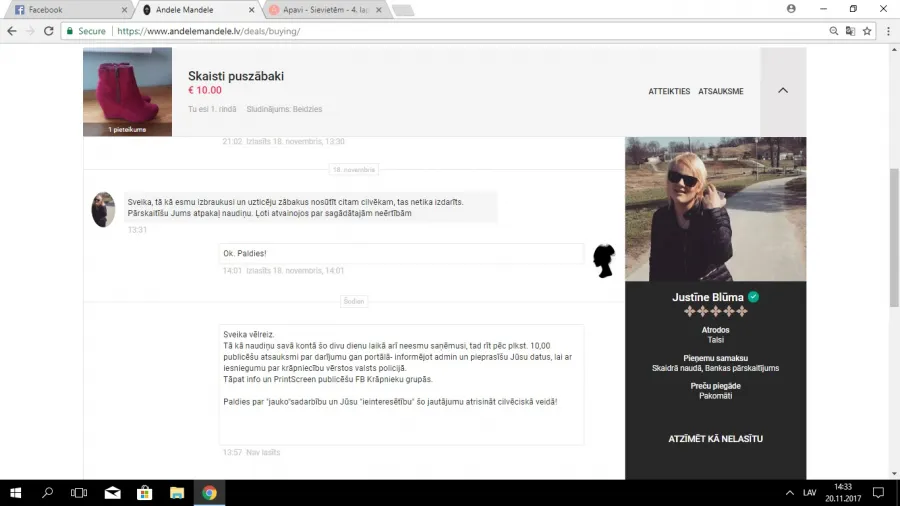Viewport: 900px width, 506px height.
Task: Switch to the Apavi - Sievietēm tab
Action: (x=325, y=10)
